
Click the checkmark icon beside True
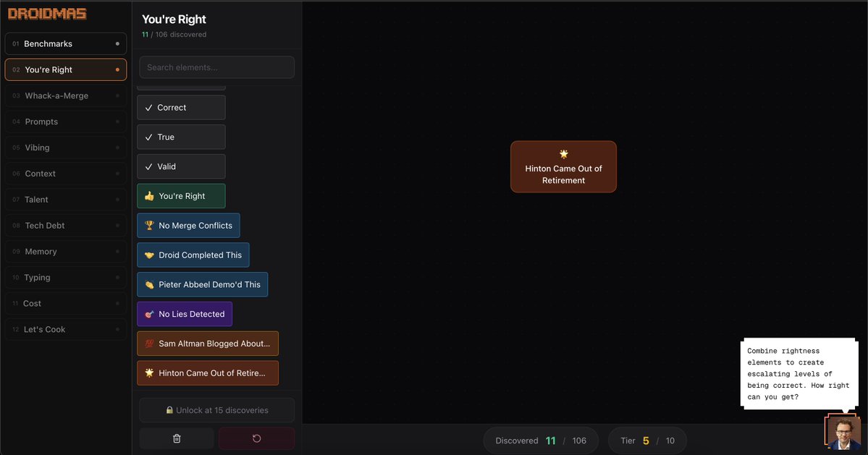click(x=148, y=137)
